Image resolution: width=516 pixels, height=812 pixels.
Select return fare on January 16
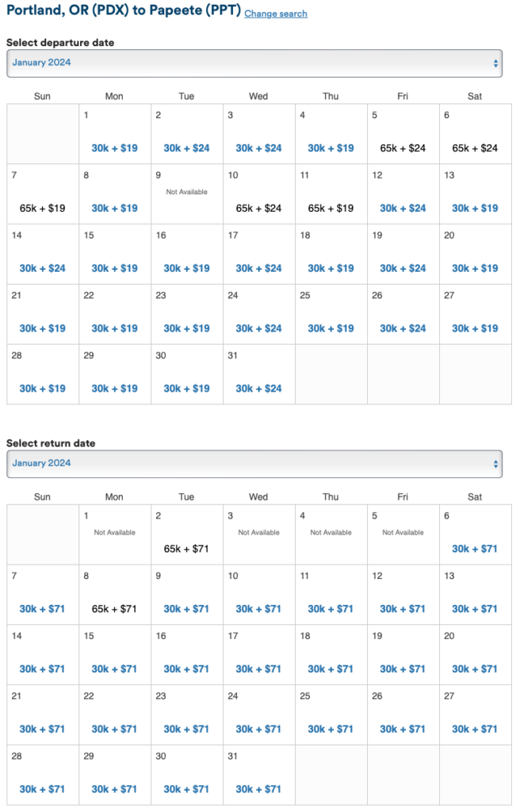point(186,668)
